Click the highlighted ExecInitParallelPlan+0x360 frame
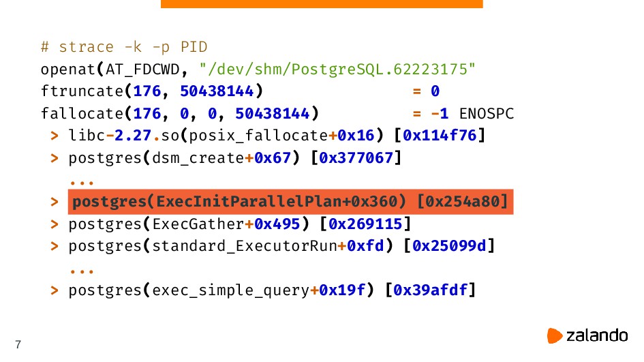Image resolution: width=644 pixels, height=362 pixels. click(x=290, y=202)
